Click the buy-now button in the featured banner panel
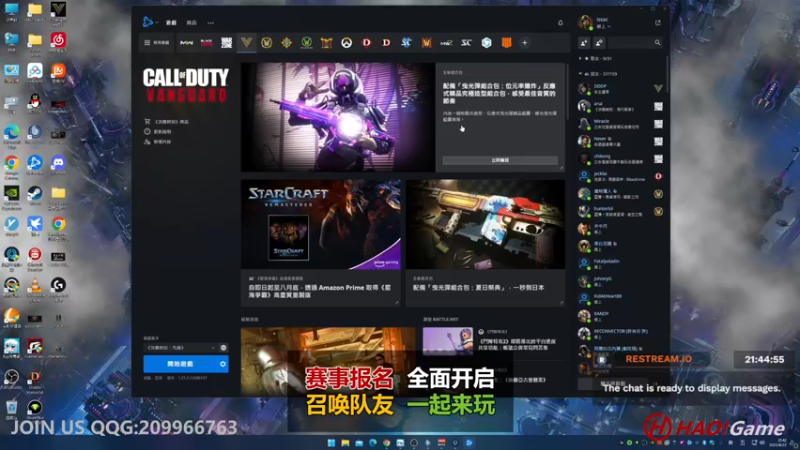Screen dimensions: 800x450 tap(500, 160)
